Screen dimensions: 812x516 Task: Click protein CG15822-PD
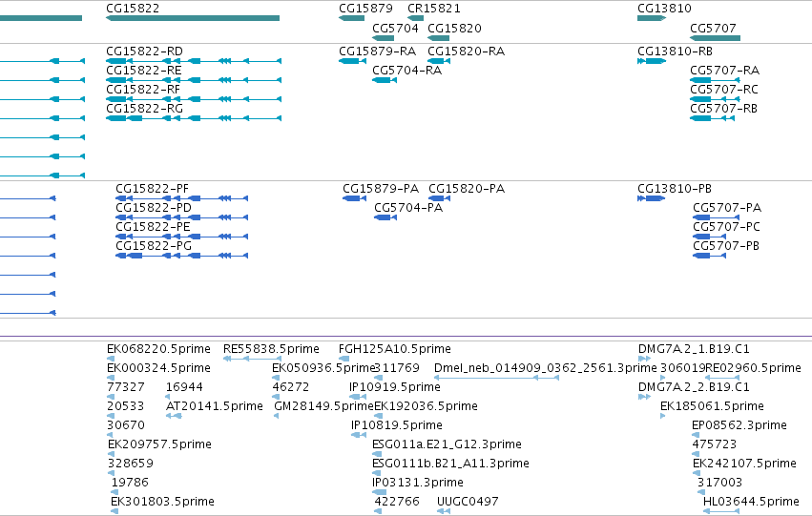point(181,217)
